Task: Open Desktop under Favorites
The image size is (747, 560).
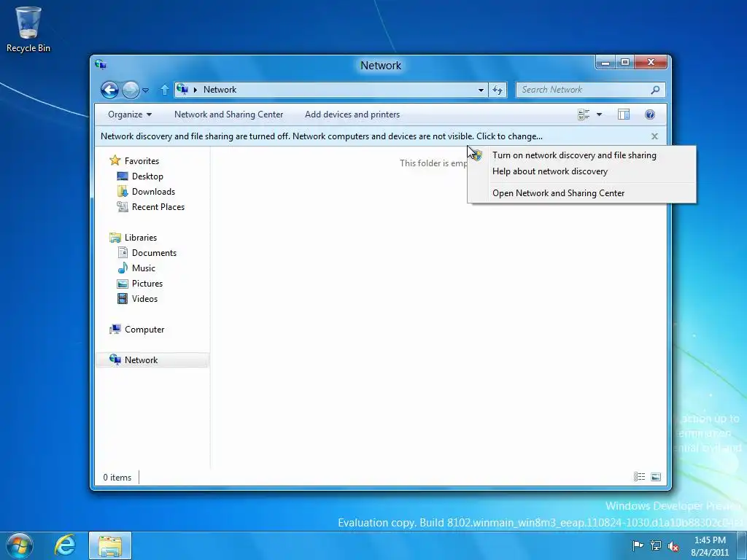Action: pos(147,176)
